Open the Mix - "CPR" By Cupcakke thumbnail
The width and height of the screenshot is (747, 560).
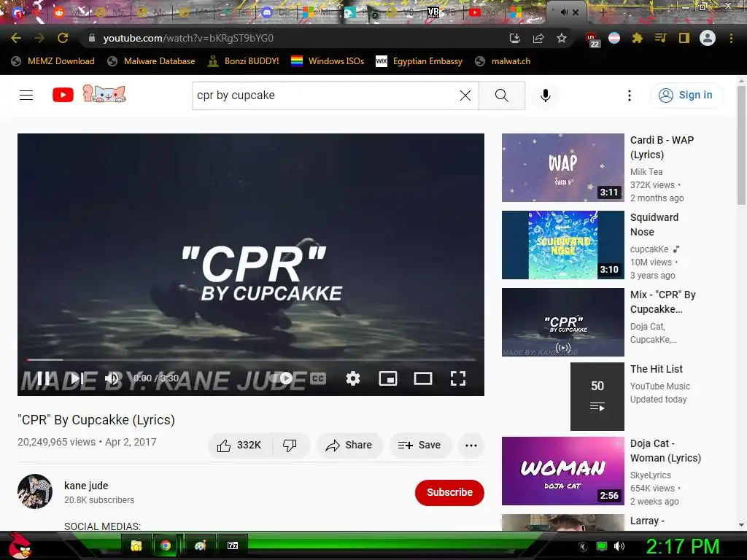point(563,322)
